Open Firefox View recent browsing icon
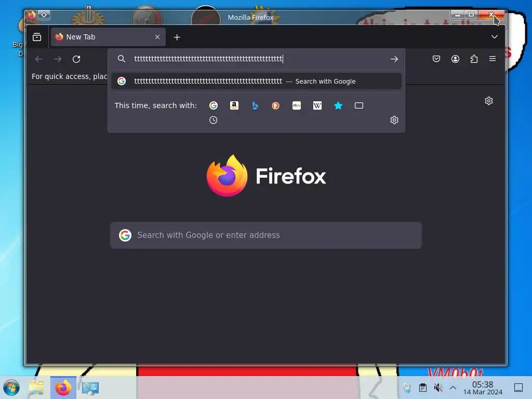 pos(37,37)
